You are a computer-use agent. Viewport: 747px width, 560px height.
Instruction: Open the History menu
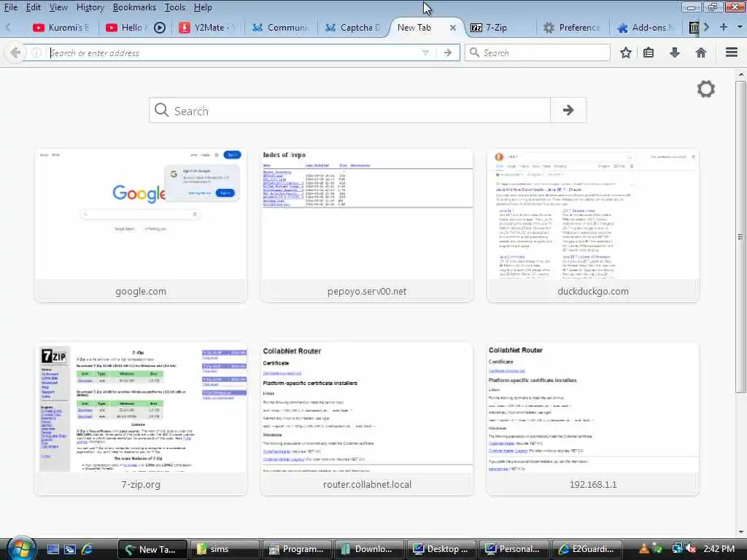point(90,7)
